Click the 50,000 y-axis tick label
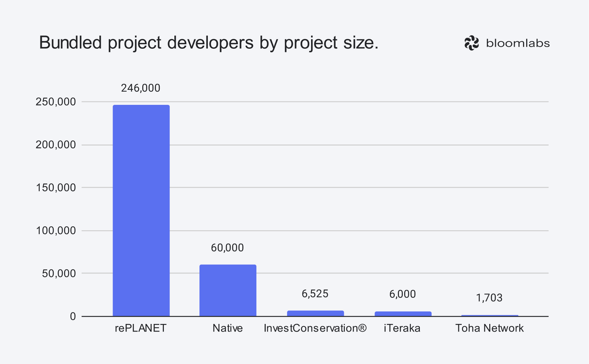 [x=59, y=273]
